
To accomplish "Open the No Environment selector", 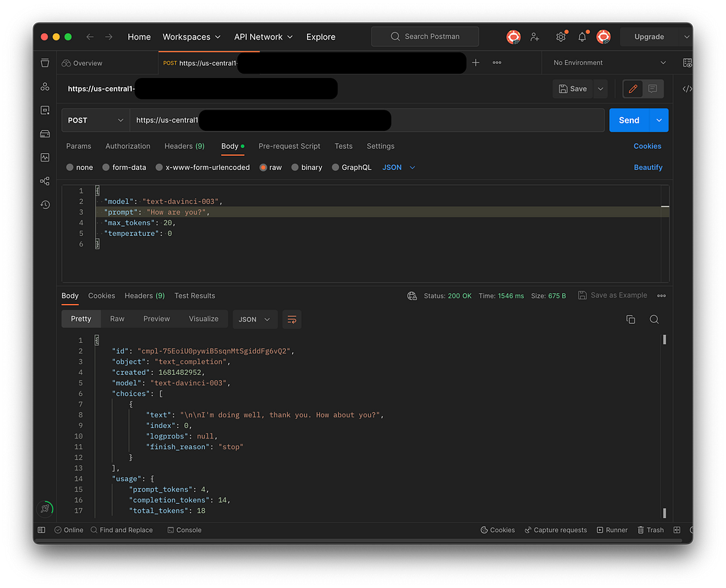I will tap(609, 62).
